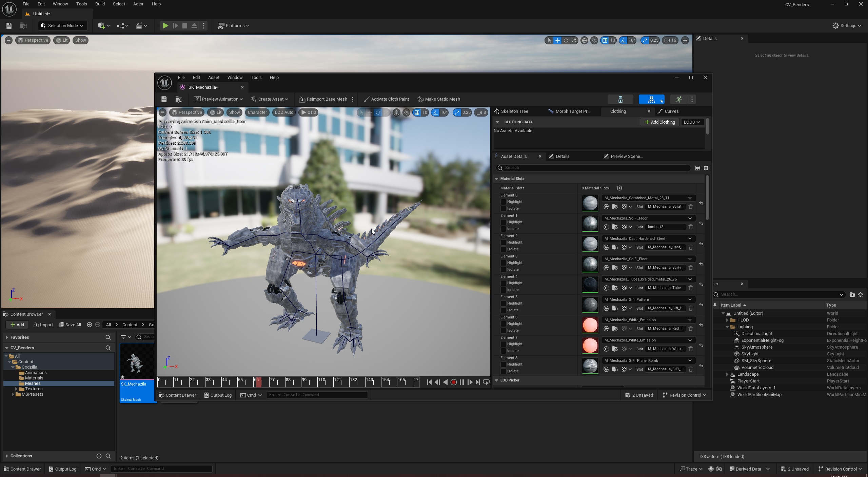Delete the Element 0 material slot
868x477 pixels.
pos(690,207)
